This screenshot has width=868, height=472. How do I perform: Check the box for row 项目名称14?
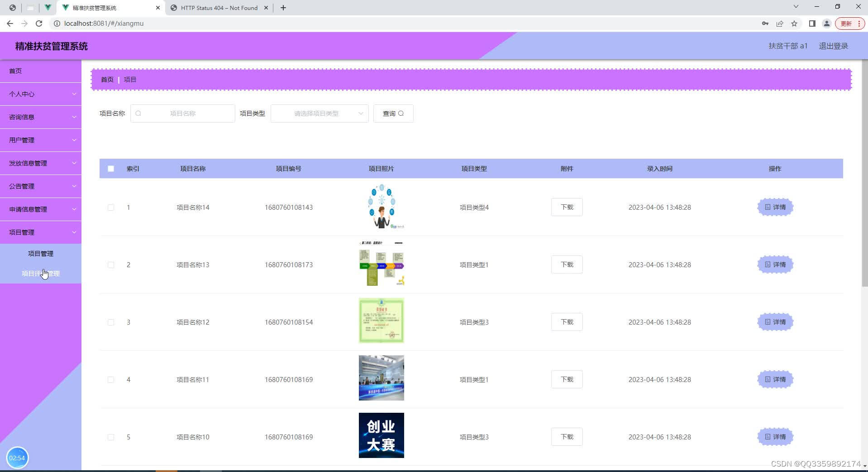(x=111, y=208)
